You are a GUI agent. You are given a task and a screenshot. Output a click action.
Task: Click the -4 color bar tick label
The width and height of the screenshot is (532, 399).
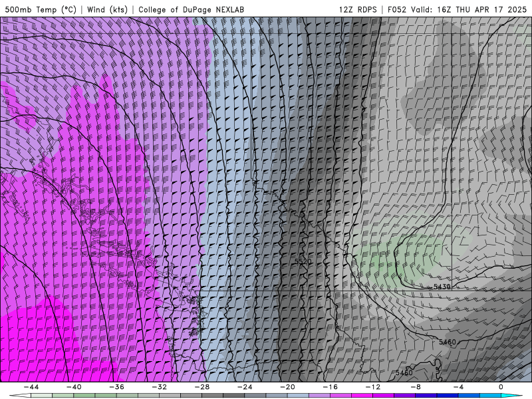[x=458, y=387]
